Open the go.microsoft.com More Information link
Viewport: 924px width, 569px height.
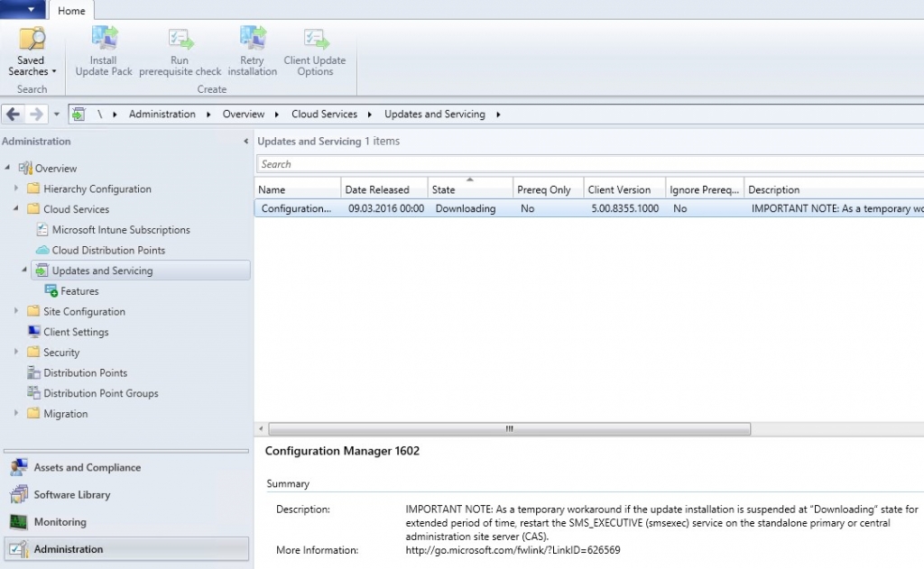(513, 549)
